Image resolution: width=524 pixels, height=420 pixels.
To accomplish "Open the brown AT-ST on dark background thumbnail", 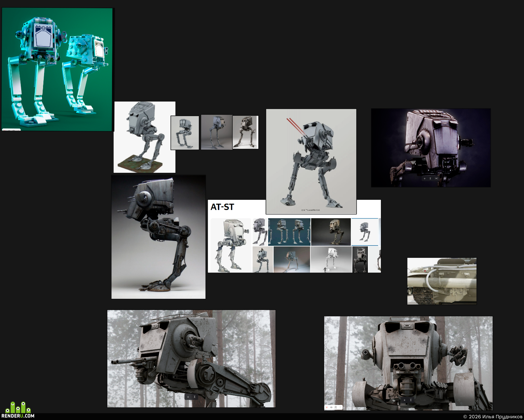I will (331, 232).
